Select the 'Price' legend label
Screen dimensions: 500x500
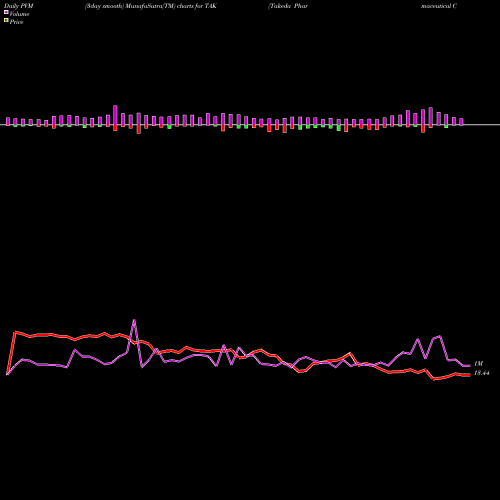coord(16,22)
